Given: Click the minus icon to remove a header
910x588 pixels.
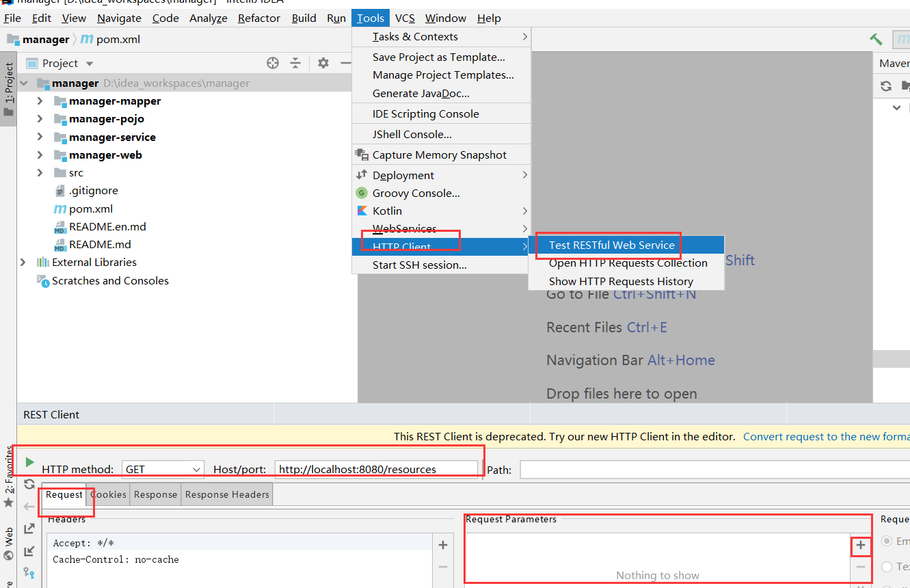Looking at the screenshot, I should (443, 567).
